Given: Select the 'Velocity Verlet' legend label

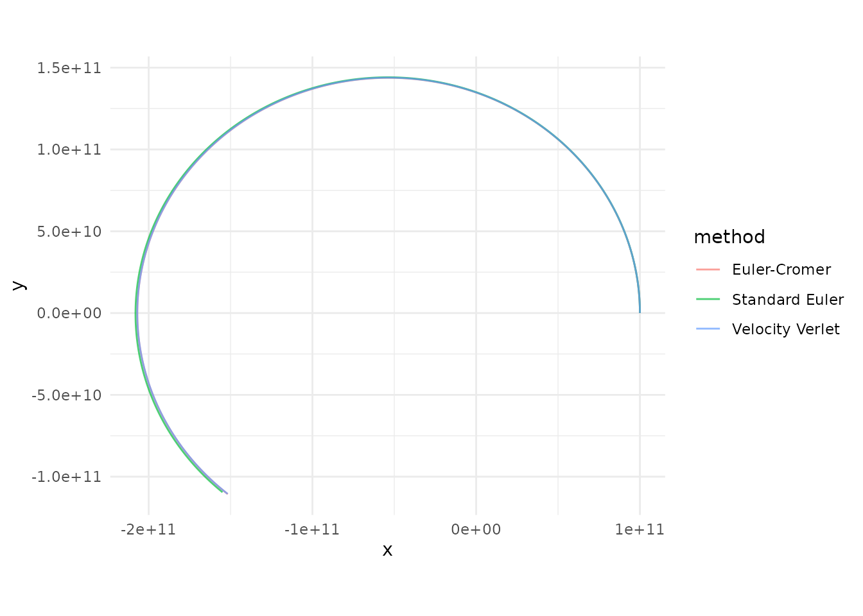Looking at the screenshot, I should (x=785, y=329).
